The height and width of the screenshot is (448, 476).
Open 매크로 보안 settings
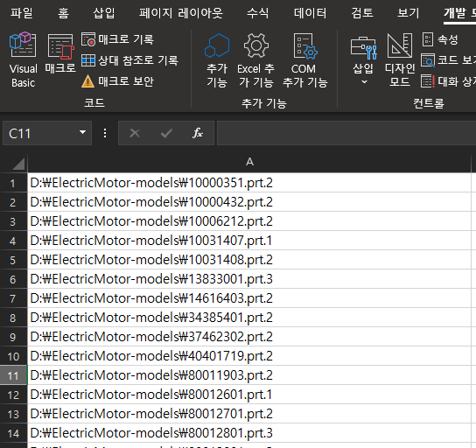(x=117, y=81)
